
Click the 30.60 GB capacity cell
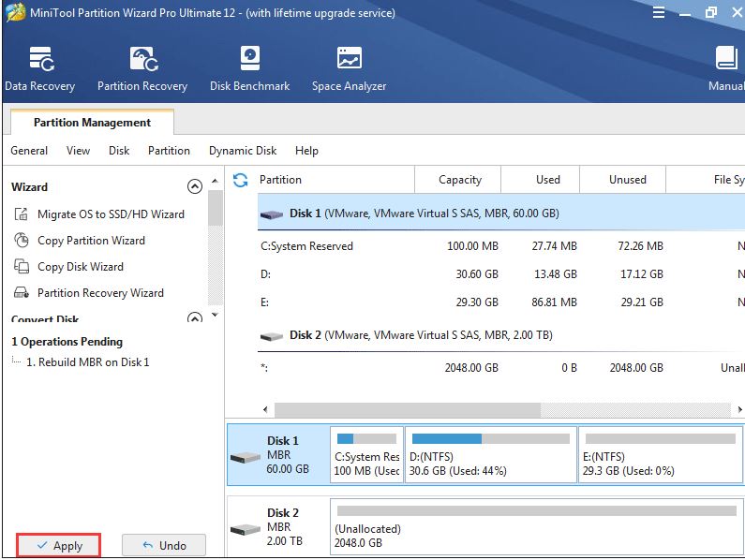[477, 274]
